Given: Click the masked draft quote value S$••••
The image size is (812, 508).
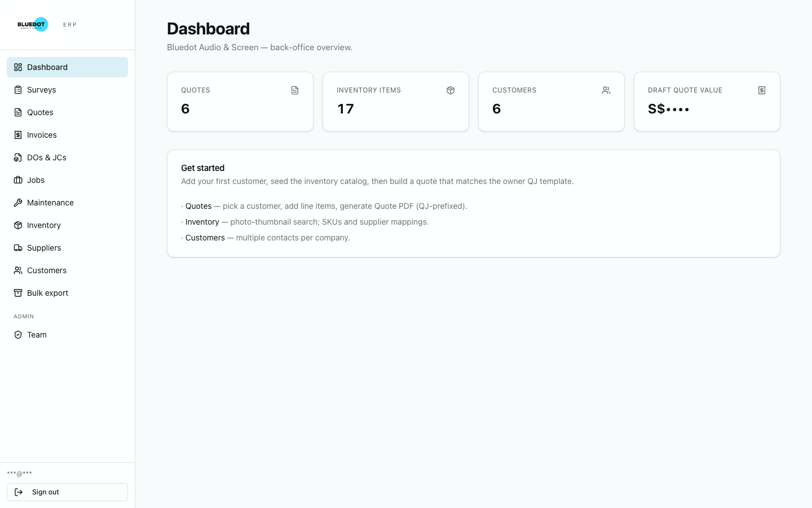Looking at the screenshot, I should pyautogui.click(x=669, y=109).
